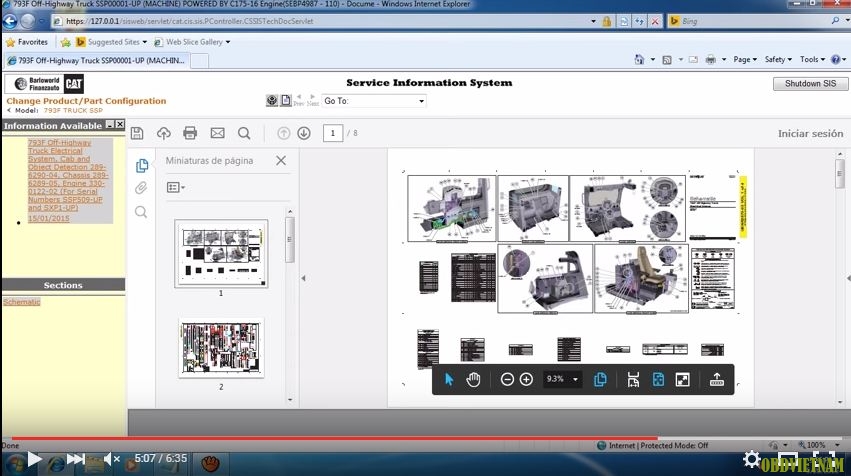Expand thumbnail options menu in Miniaturas panel
851x476 pixels.
click(x=175, y=187)
